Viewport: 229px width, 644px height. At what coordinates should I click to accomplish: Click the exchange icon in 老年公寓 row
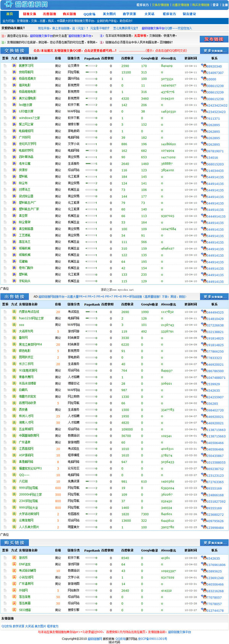click(x=14, y=164)
